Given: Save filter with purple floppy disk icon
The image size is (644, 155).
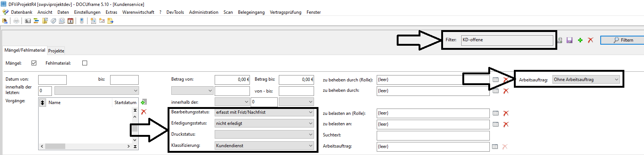Looking at the screenshot, I should (570, 40).
